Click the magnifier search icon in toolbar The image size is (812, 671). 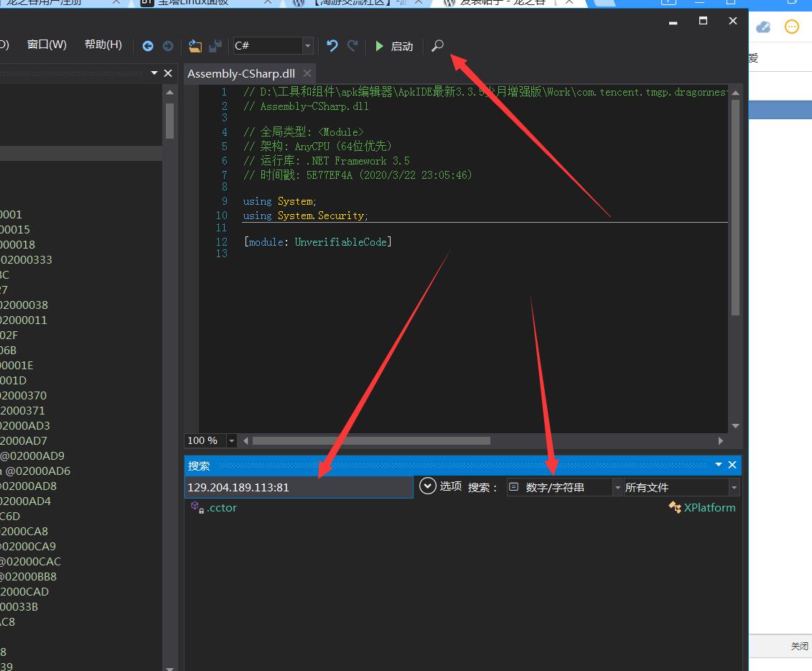437,46
